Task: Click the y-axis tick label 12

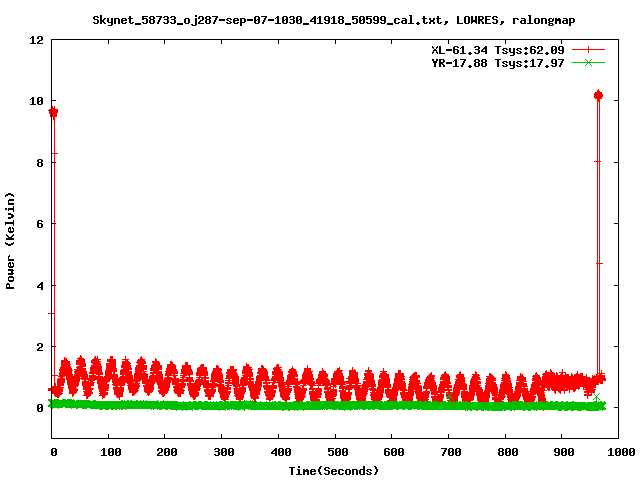Action: tap(36, 40)
